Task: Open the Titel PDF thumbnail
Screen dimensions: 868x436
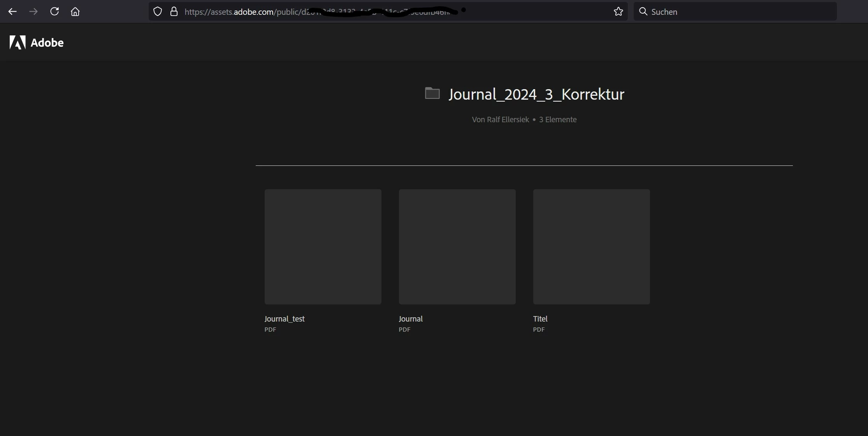Action: tap(591, 246)
